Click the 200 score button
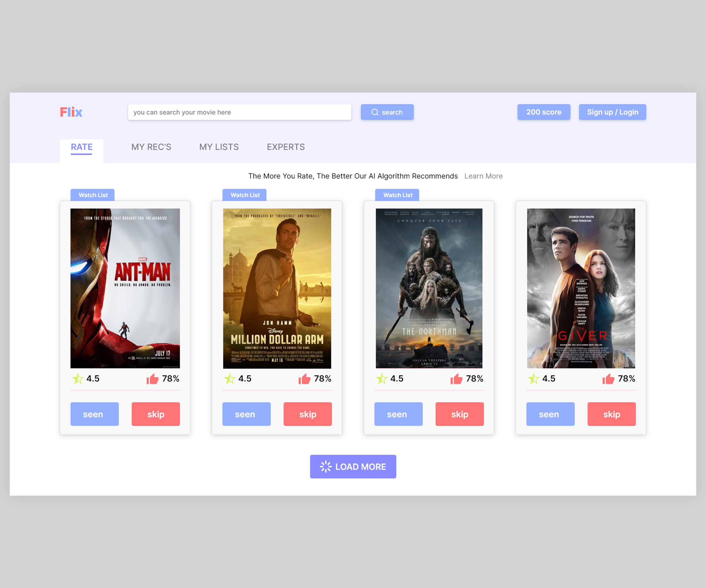Viewport: 706px width, 588px height. [544, 112]
